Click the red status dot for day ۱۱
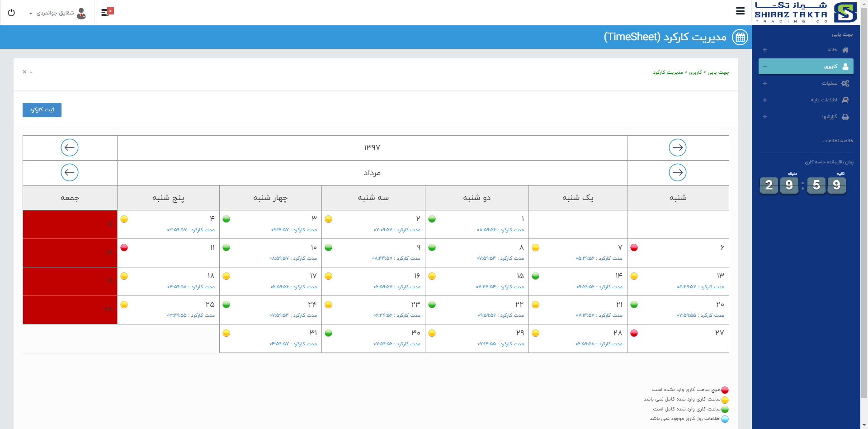Image resolution: width=868 pixels, height=429 pixels. click(124, 248)
